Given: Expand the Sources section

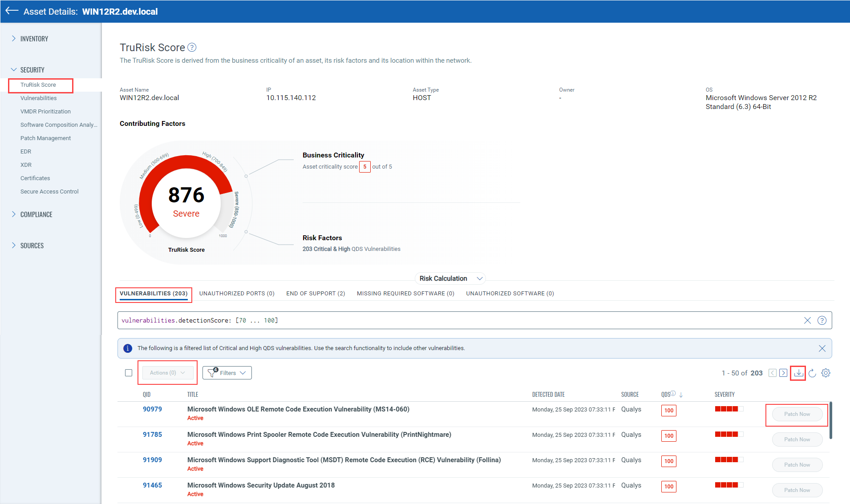Looking at the screenshot, I should (x=28, y=246).
